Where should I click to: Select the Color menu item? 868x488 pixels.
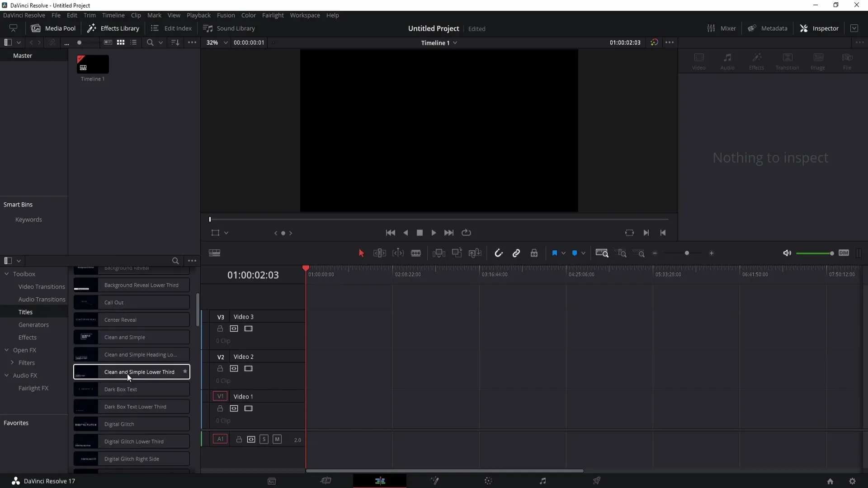tap(249, 15)
